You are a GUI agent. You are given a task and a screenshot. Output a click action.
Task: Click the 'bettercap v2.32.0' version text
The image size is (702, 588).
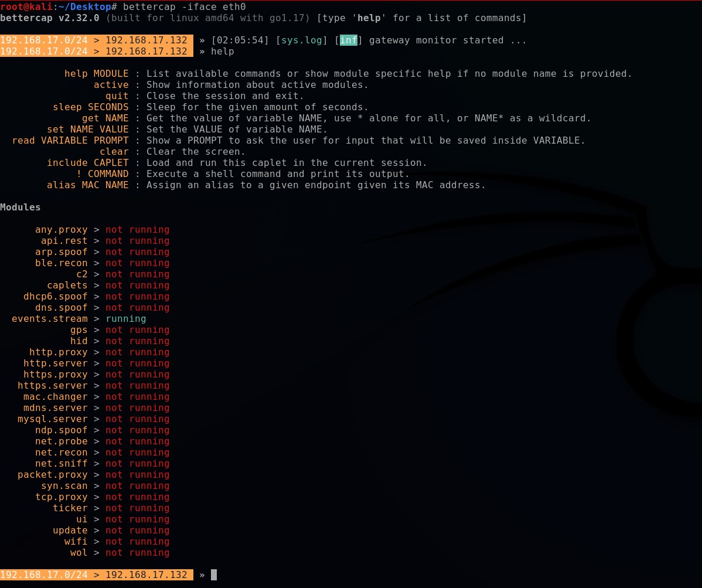coord(50,18)
